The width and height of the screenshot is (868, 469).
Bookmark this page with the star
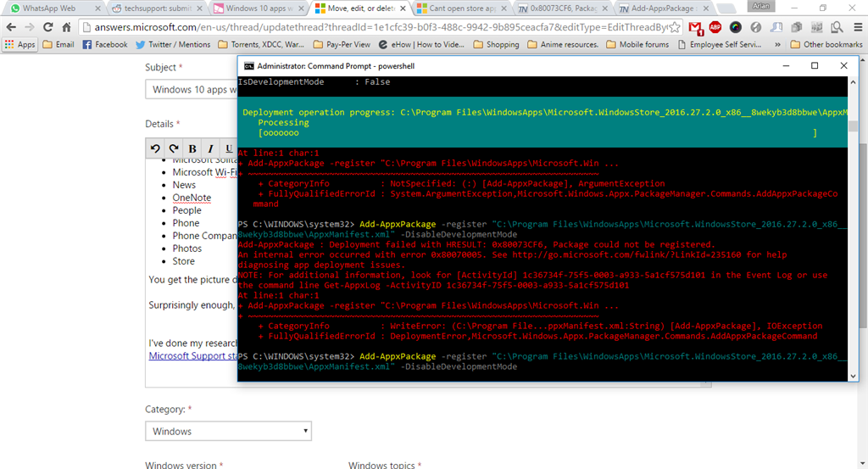coord(675,27)
